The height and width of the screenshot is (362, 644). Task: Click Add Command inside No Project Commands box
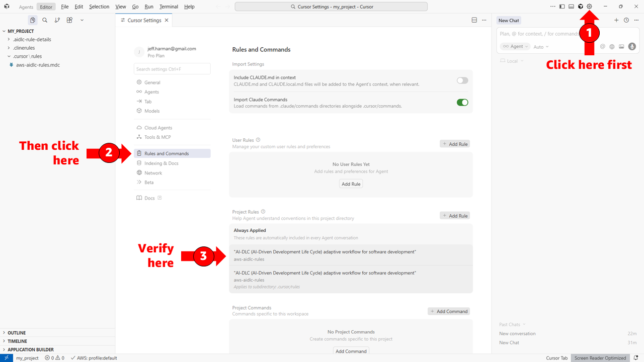[351, 351]
